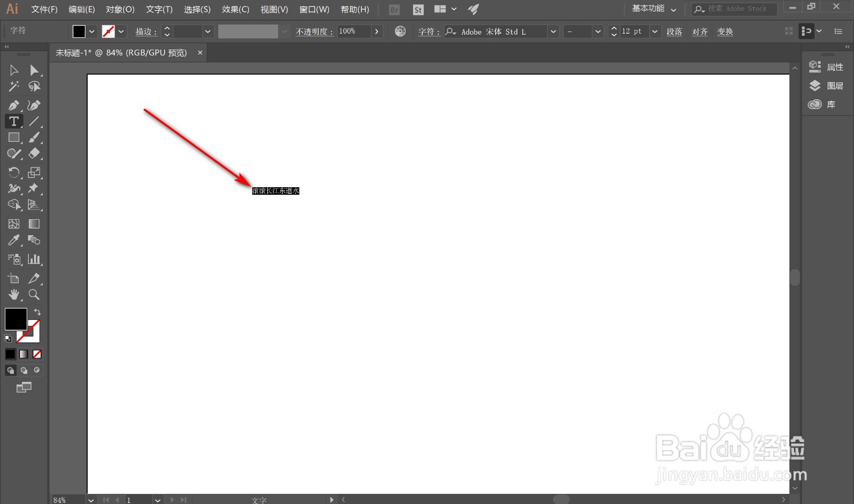Open the 效果(C) menu

pos(235,10)
